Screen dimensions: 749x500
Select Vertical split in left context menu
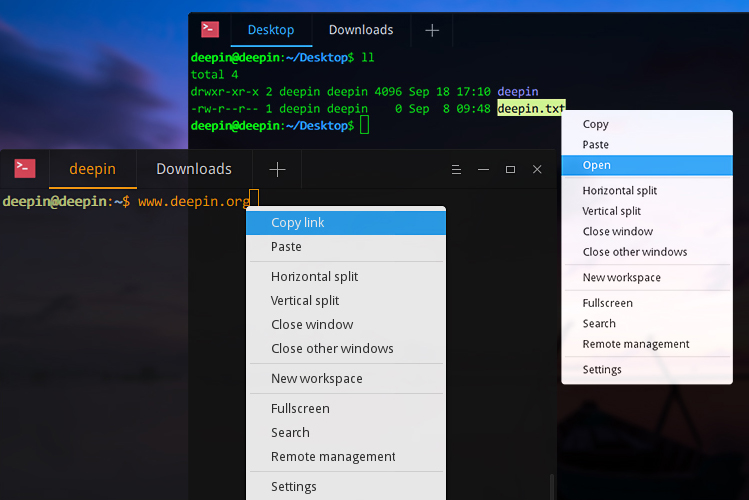346,300
